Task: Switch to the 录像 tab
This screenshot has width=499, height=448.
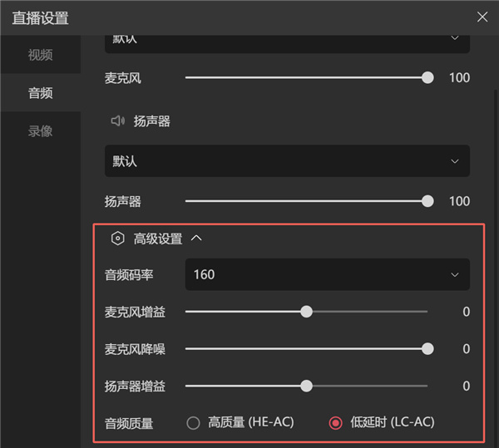Action: (x=40, y=131)
